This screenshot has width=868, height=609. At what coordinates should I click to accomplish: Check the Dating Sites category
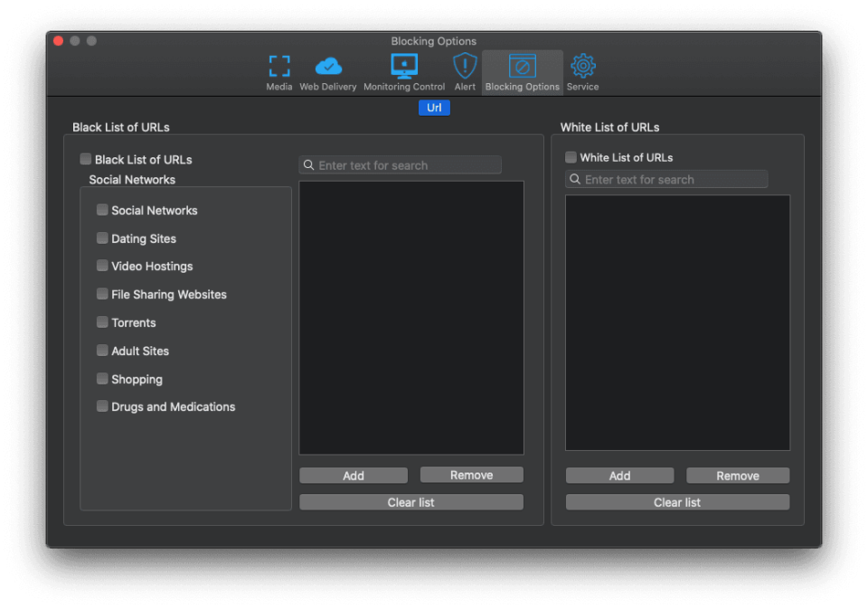102,238
